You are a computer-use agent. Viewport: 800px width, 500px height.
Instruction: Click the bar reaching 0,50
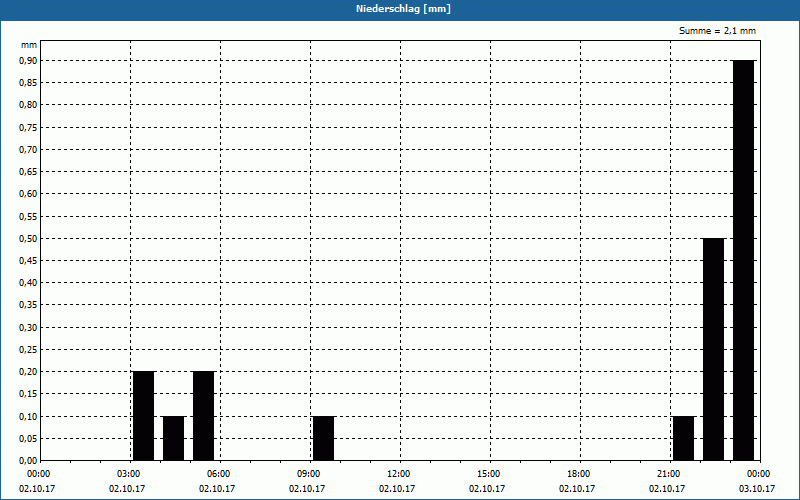tap(713, 349)
